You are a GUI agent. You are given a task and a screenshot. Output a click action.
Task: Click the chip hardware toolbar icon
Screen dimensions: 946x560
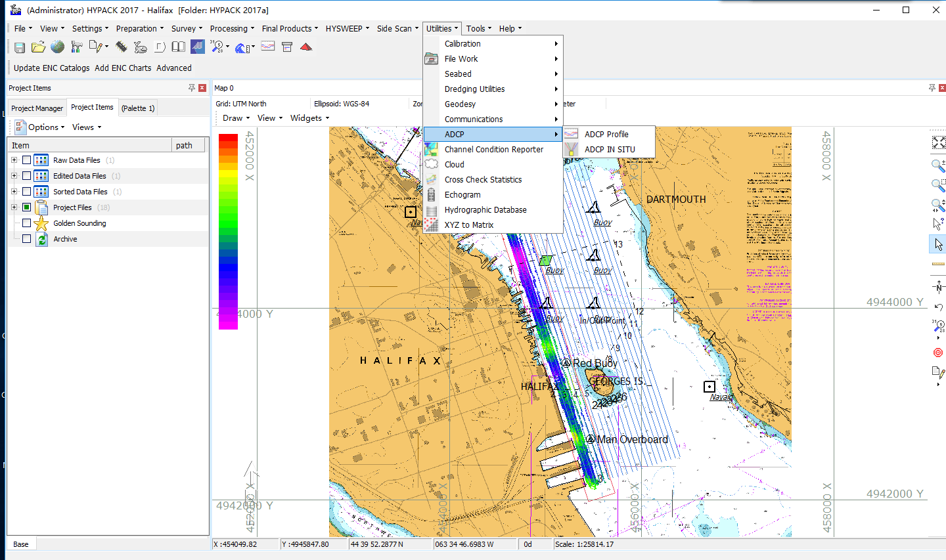[x=122, y=47]
